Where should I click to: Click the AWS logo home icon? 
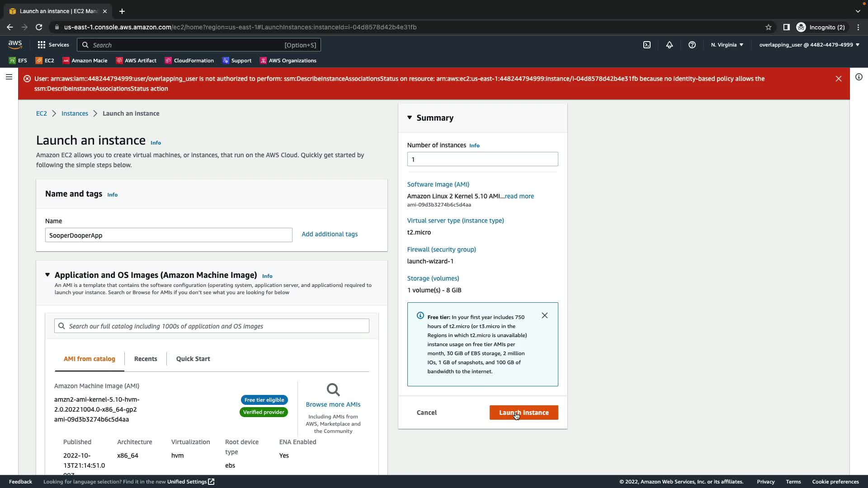pos(15,44)
